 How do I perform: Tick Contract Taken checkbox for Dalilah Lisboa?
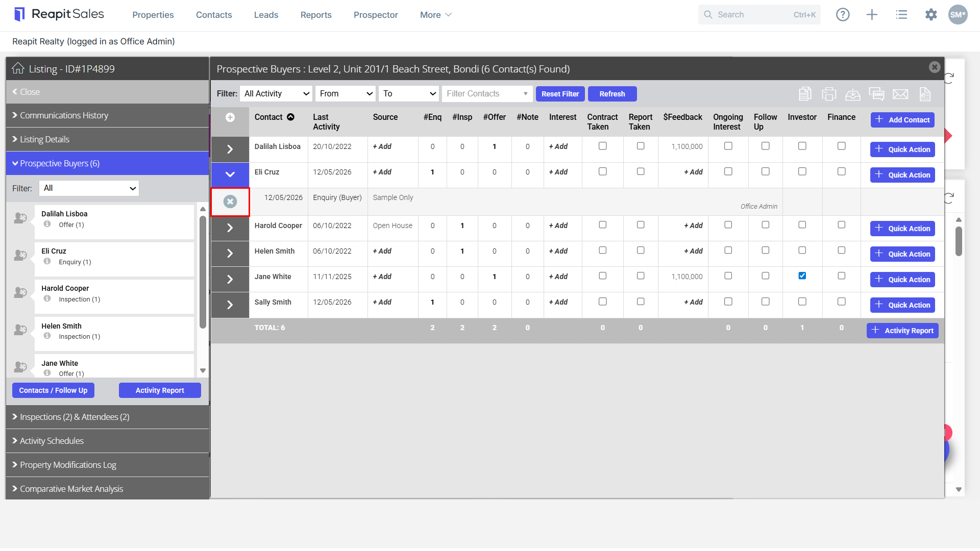click(x=603, y=146)
